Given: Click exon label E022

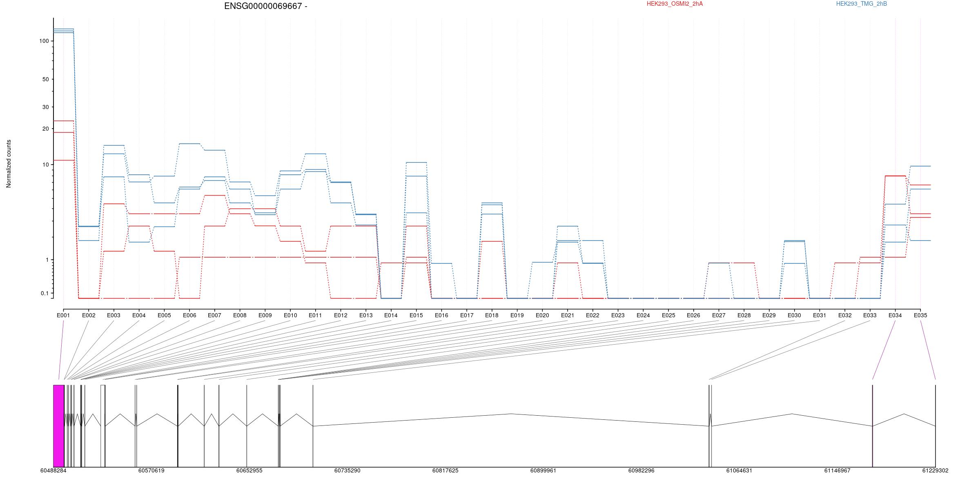Looking at the screenshot, I should tap(592, 315).
